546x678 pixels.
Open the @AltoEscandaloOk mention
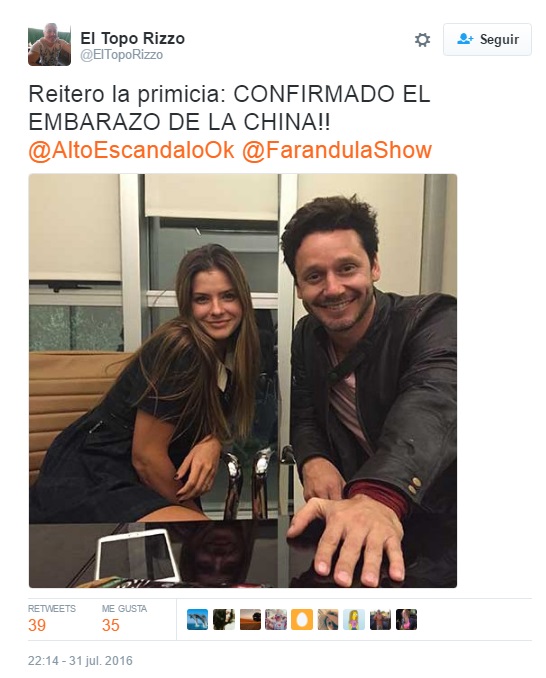pos(131,150)
